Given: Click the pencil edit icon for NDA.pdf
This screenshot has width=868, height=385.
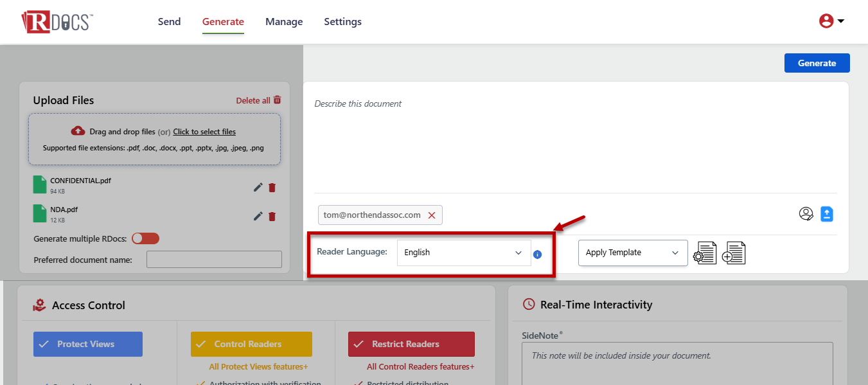Looking at the screenshot, I should 258,216.
